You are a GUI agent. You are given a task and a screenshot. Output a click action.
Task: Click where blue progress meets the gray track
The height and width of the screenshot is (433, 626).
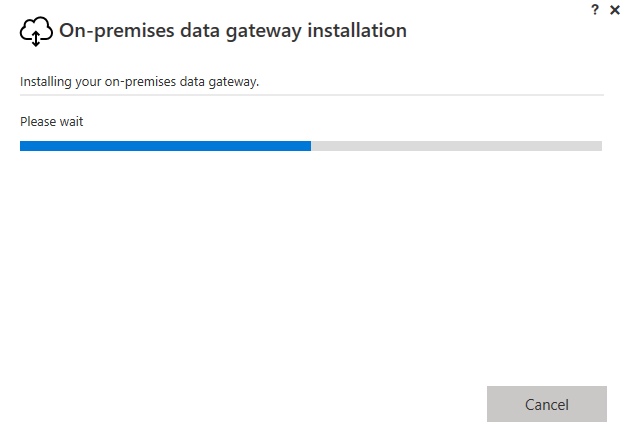pyautogui.click(x=311, y=146)
